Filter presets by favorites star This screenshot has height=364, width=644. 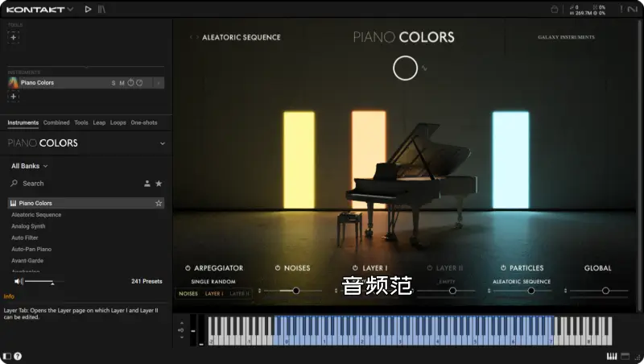pyautogui.click(x=159, y=184)
